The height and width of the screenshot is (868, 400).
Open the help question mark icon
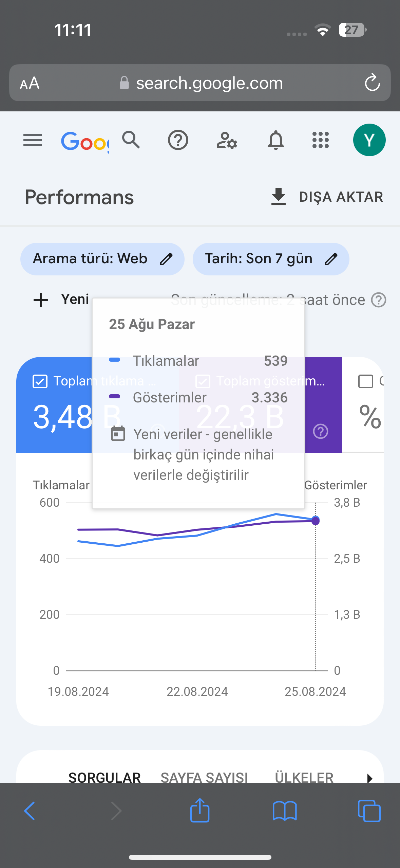(178, 140)
